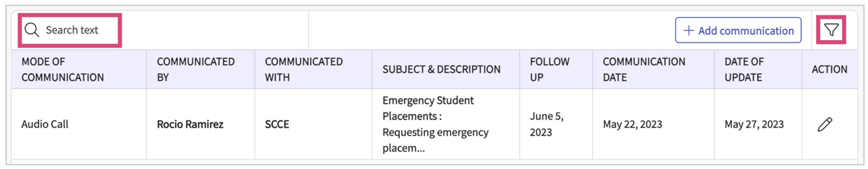Click the May 22, 2023 communication date
Image resolution: width=868 pixels, height=169 pixels.
[x=632, y=124]
